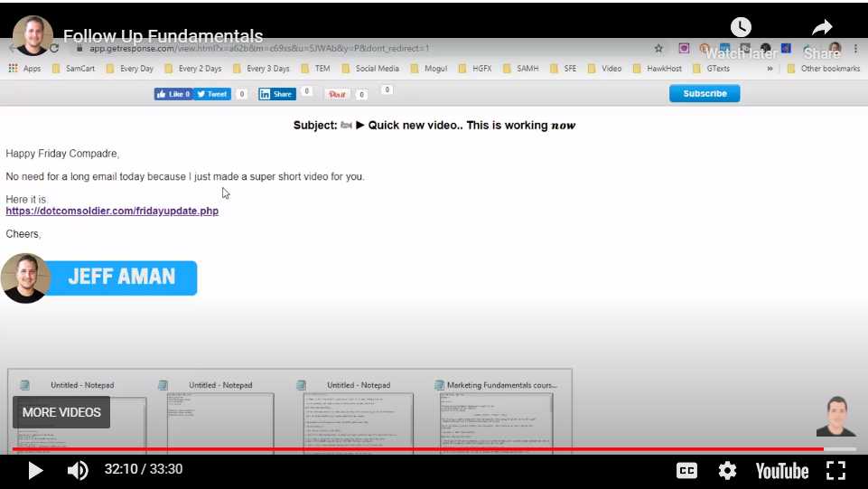Toggle closed captions (CC) button
This screenshot has width=868, height=489.
686,470
